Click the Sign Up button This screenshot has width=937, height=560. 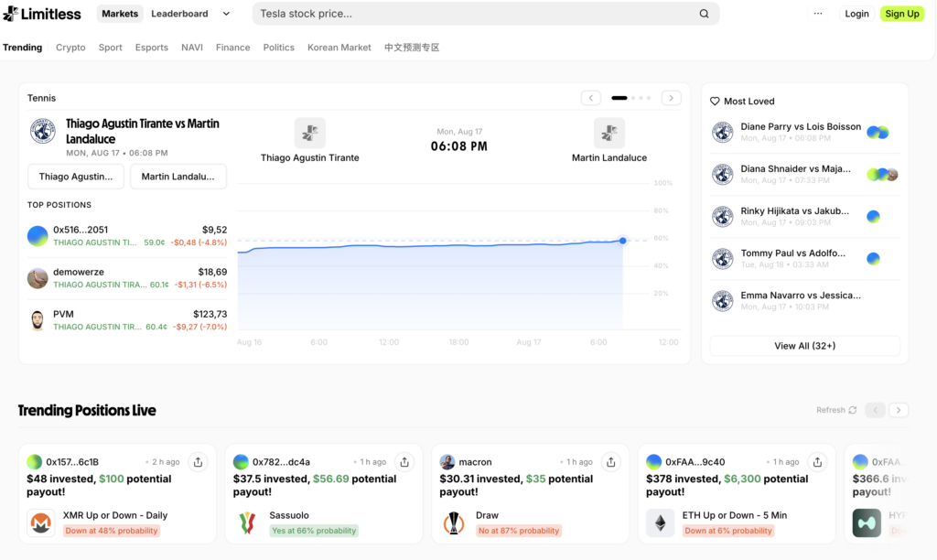(x=902, y=14)
